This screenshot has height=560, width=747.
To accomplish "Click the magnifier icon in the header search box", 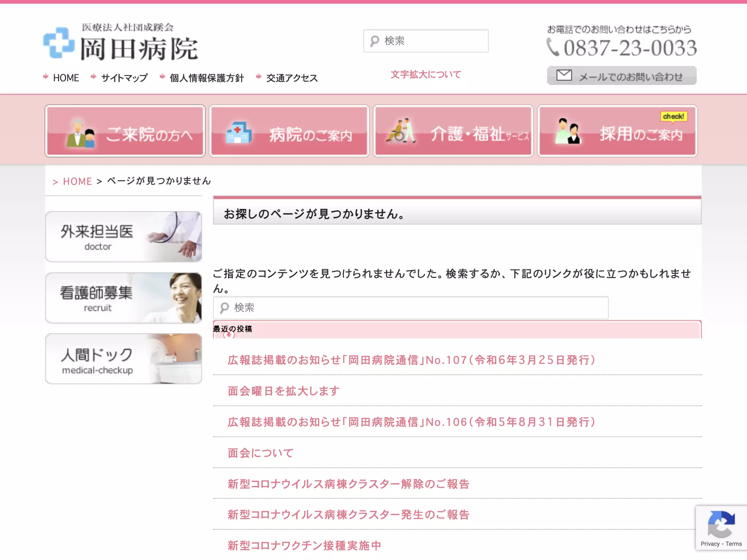I will (375, 41).
